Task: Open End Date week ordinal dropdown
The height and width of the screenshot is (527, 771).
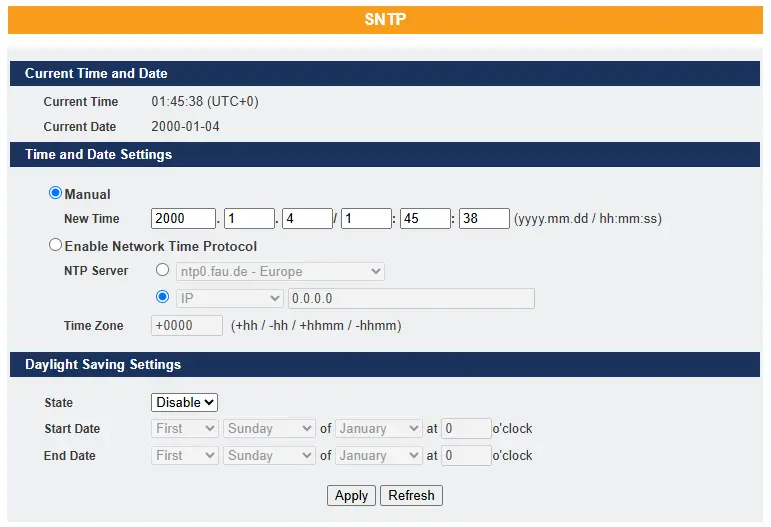Action: 185,456
